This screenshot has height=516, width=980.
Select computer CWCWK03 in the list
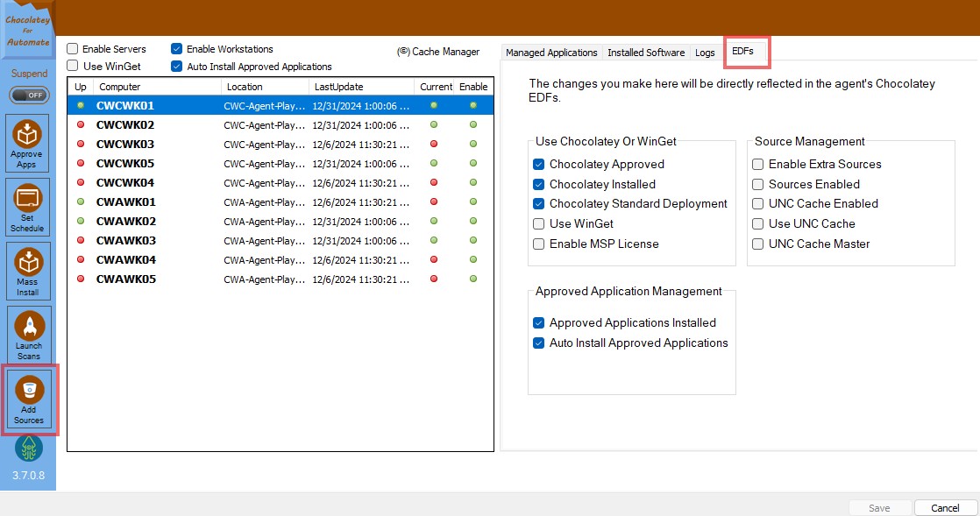click(x=281, y=145)
